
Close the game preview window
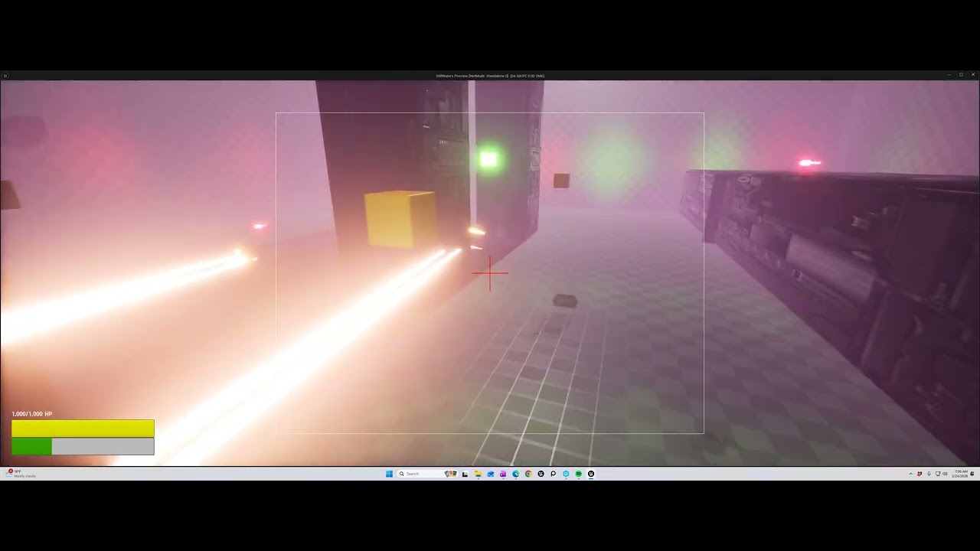(x=973, y=75)
